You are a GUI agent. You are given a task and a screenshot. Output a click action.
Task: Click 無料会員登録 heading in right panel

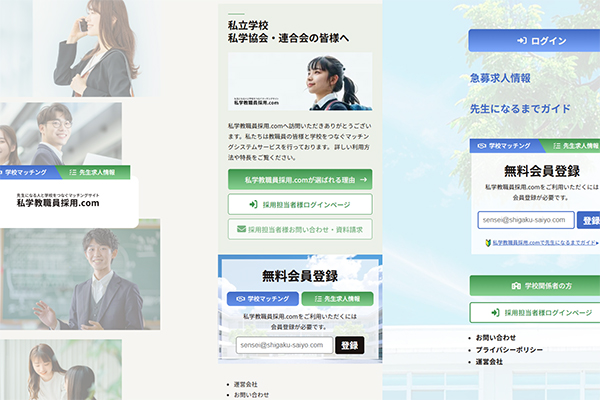click(542, 171)
